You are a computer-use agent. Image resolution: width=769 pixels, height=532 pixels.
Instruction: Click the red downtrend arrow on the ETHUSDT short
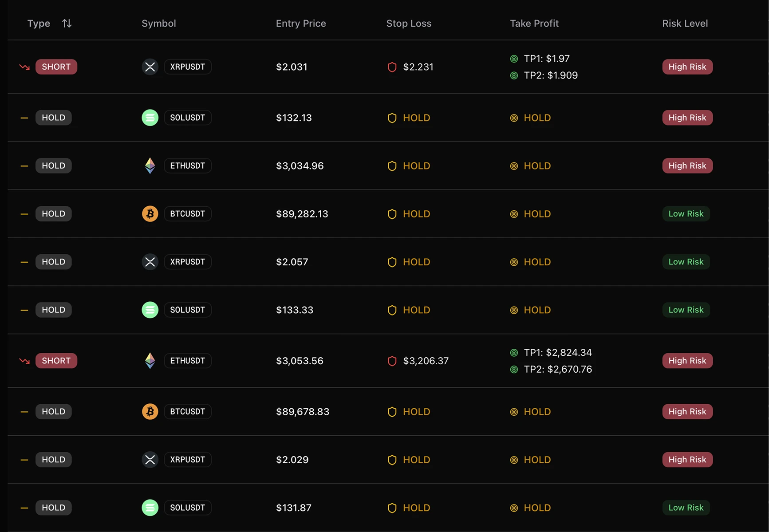tap(24, 361)
